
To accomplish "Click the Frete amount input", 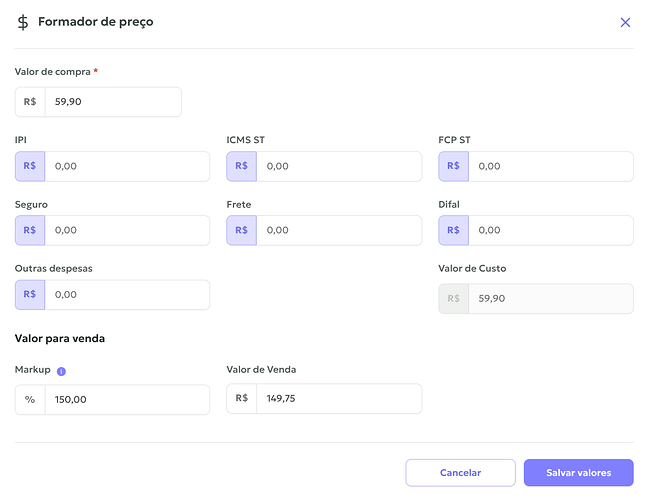I will [338, 230].
